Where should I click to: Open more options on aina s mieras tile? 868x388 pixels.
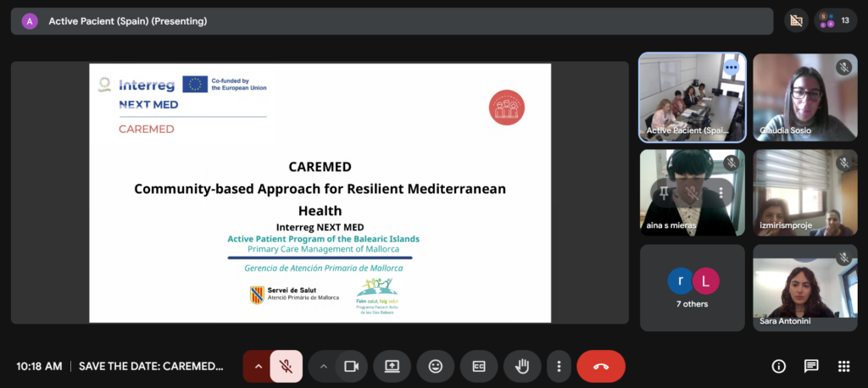point(721,192)
